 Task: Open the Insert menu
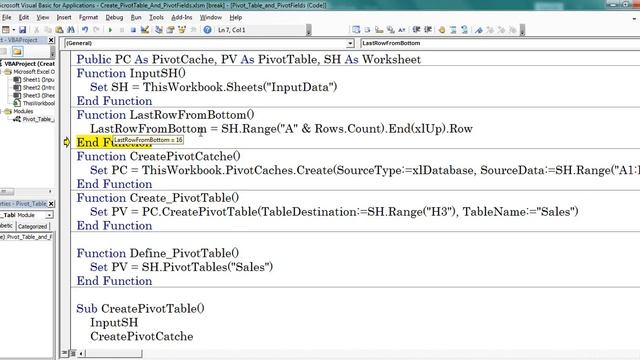point(64,18)
